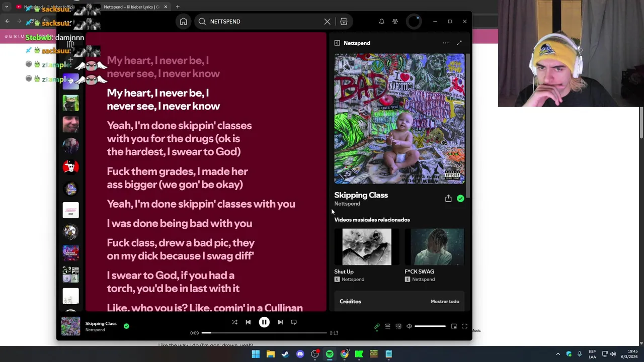
Task: Open the three-dot menu beside Nettspend header
Action: point(445,43)
